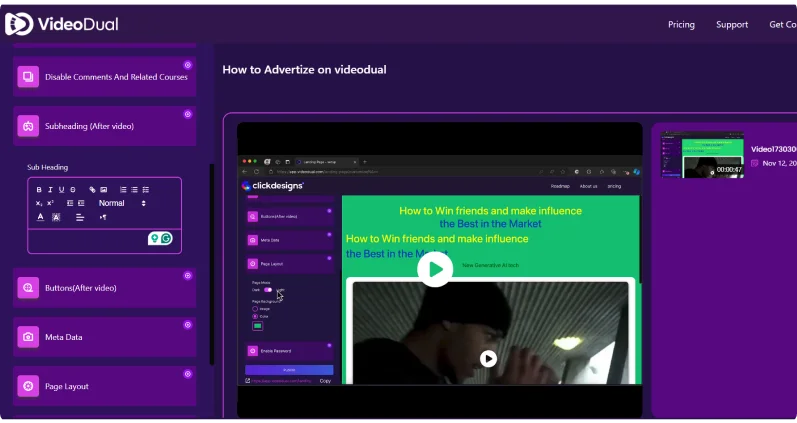Image resolution: width=797 pixels, height=423 pixels.
Task: Apply italic formatting in Sub Heading editor
Action: coord(50,189)
